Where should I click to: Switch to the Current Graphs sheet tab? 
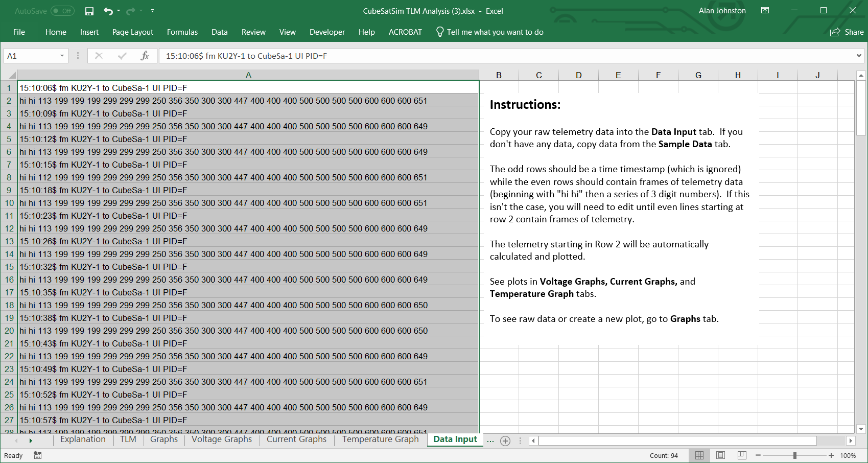coord(296,439)
